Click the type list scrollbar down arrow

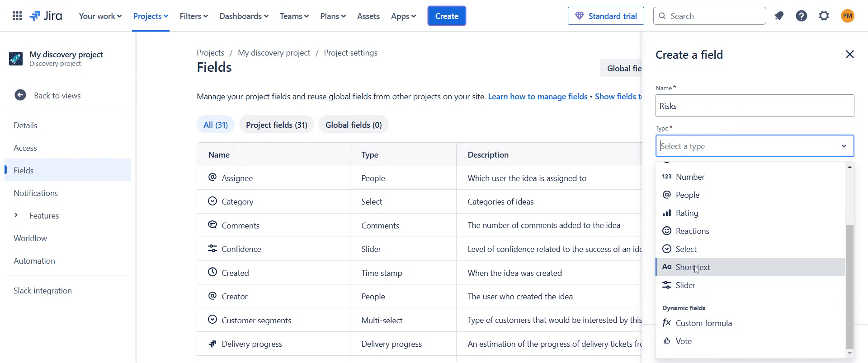850,354
